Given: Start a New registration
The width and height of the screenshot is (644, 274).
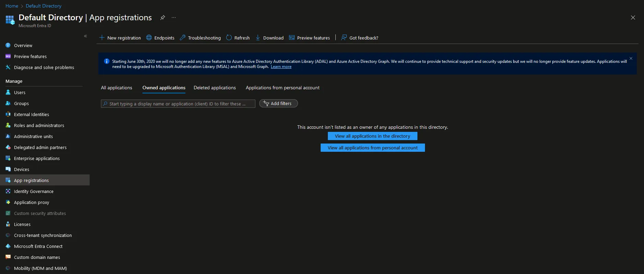Looking at the screenshot, I should click(x=120, y=38).
